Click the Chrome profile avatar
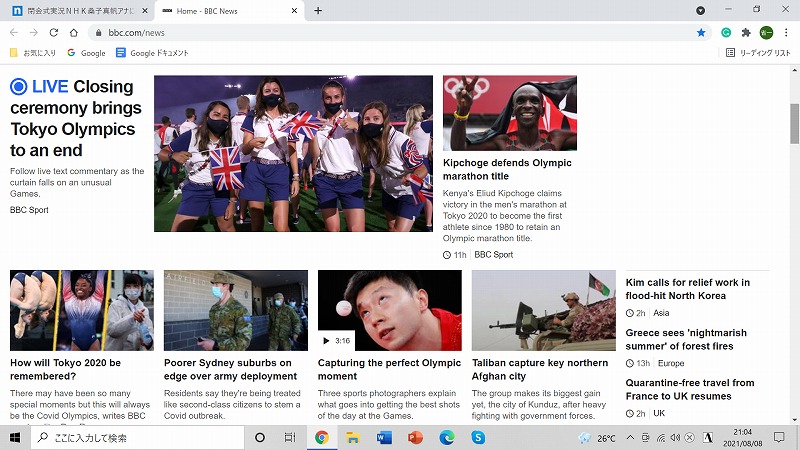Image resolution: width=800 pixels, height=450 pixels. coord(766,32)
